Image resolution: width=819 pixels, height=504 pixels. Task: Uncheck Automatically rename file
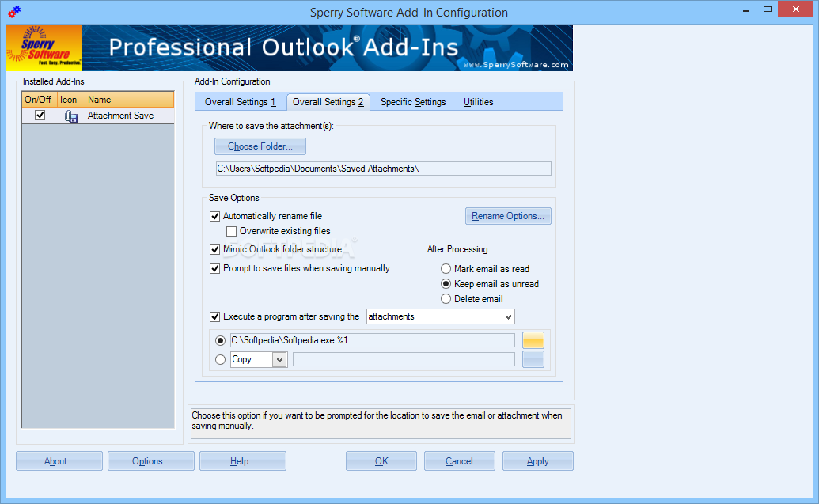click(214, 216)
